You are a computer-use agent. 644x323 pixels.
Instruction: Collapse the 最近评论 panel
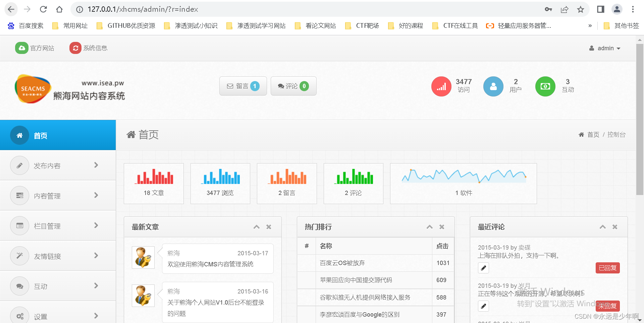click(x=603, y=227)
